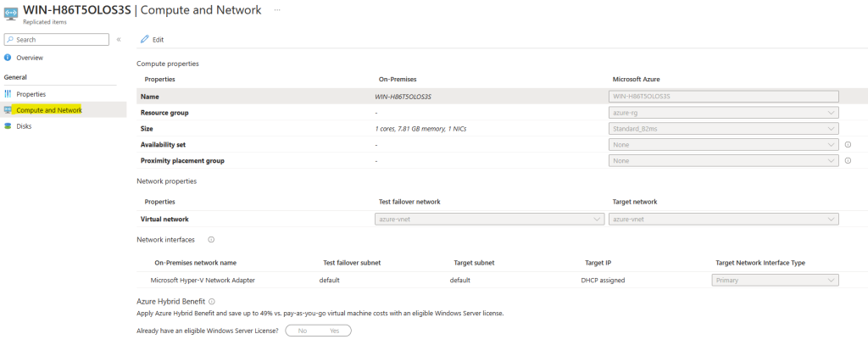868x345 pixels.
Task: Click the Properties bars icon in the sidebar
Action: point(8,94)
